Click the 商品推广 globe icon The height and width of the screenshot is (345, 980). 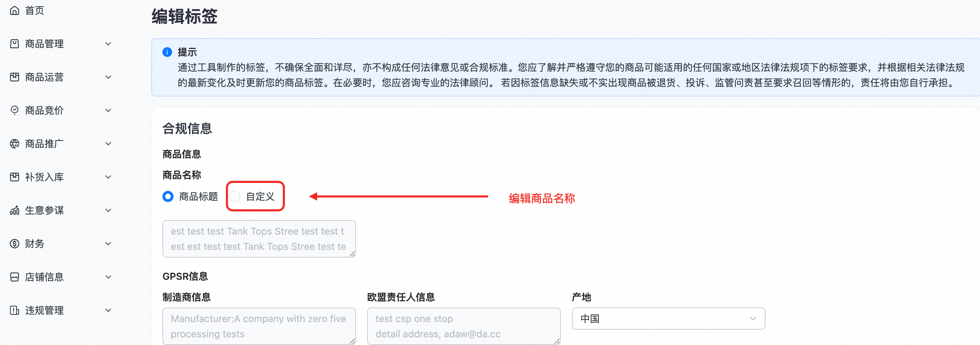tap(15, 144)
